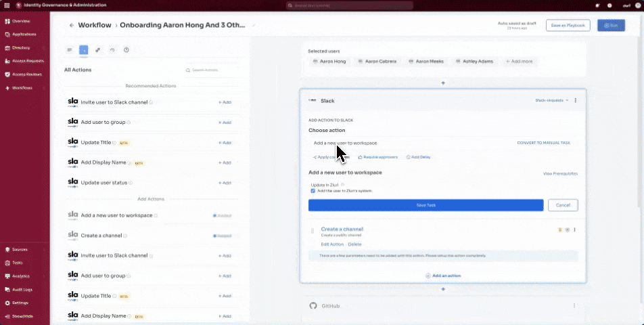This screenshot has width=644, height=325.
Task: Select the first list-view tab icon
Action: pos(70,49)
